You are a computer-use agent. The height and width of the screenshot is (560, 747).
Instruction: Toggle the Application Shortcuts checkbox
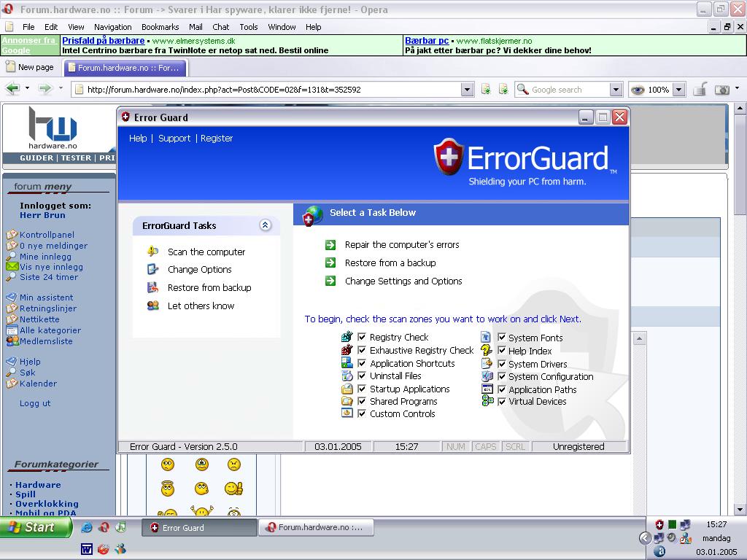(x=362, y=363)
